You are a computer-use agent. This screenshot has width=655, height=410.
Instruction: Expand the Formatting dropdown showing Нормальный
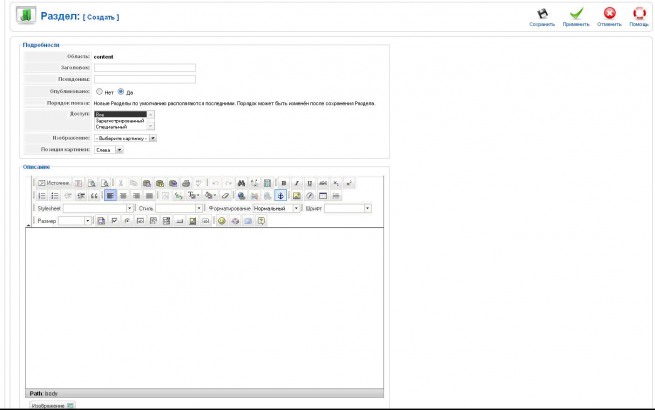277,208
